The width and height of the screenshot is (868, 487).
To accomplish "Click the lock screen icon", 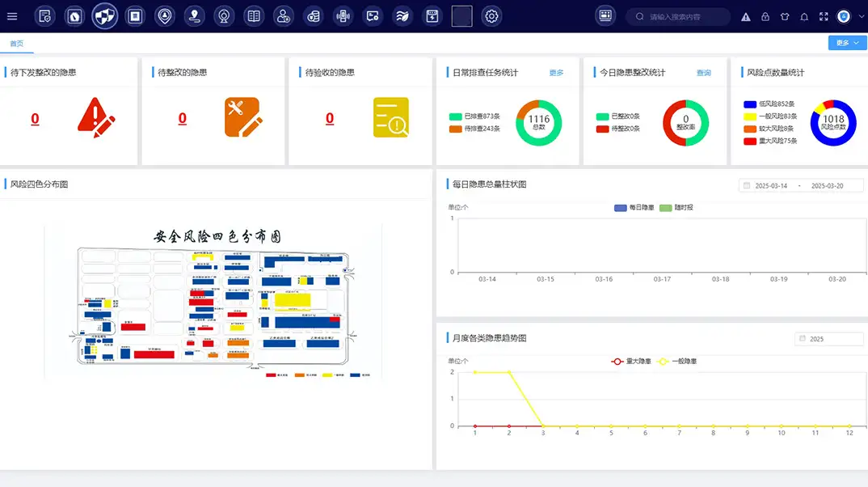I will pyautogui.click(x=765, y=17).
